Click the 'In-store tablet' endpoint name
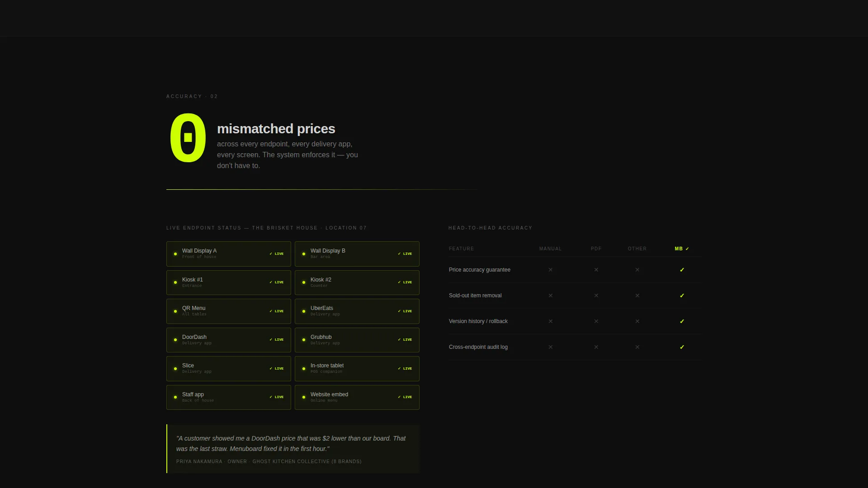Screen dimensions: 868x488 [327, 366]
